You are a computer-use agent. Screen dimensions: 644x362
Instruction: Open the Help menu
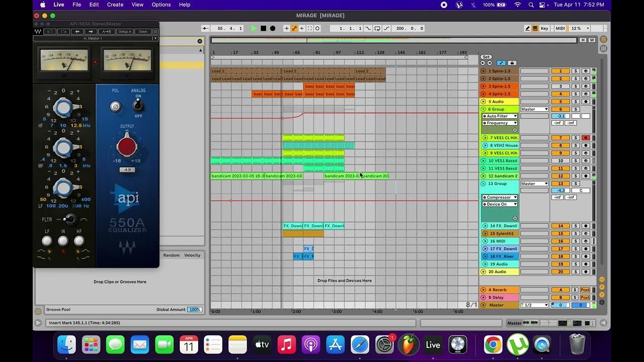tap(185, 5)
